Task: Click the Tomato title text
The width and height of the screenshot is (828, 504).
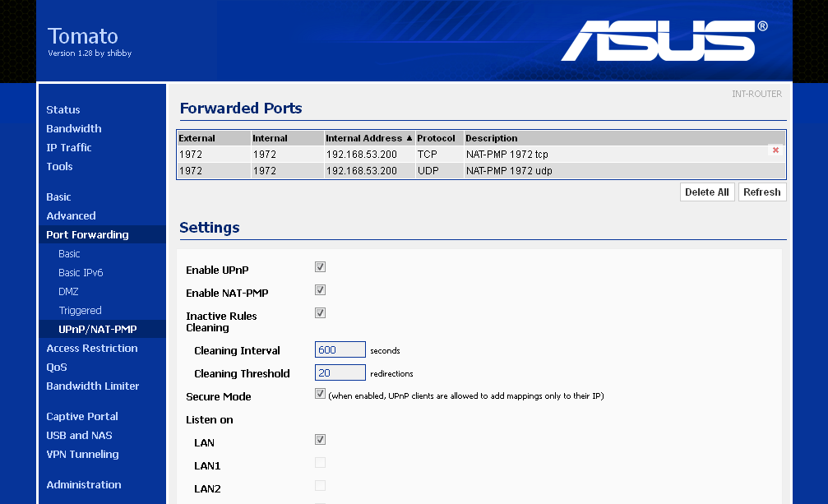Action: tap(83, 36)
